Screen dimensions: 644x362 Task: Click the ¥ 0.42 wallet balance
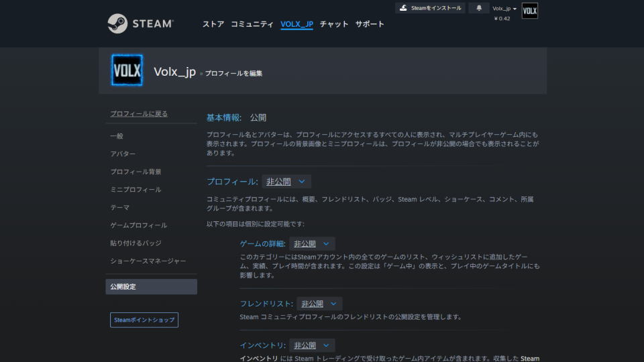(502, 19)
